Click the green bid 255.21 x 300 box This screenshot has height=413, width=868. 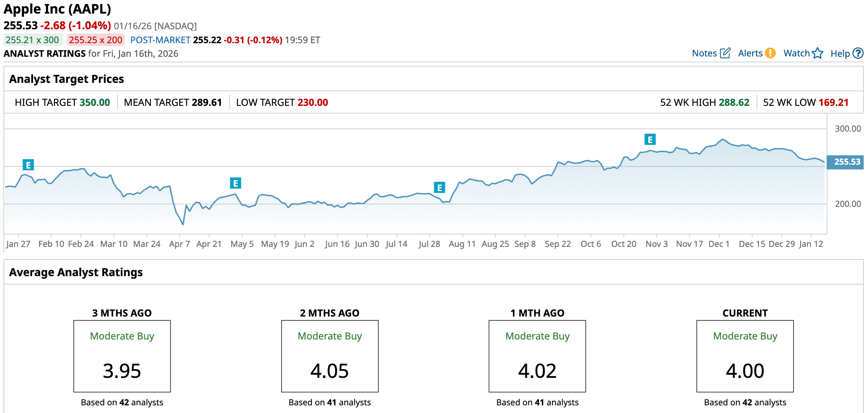33,40
